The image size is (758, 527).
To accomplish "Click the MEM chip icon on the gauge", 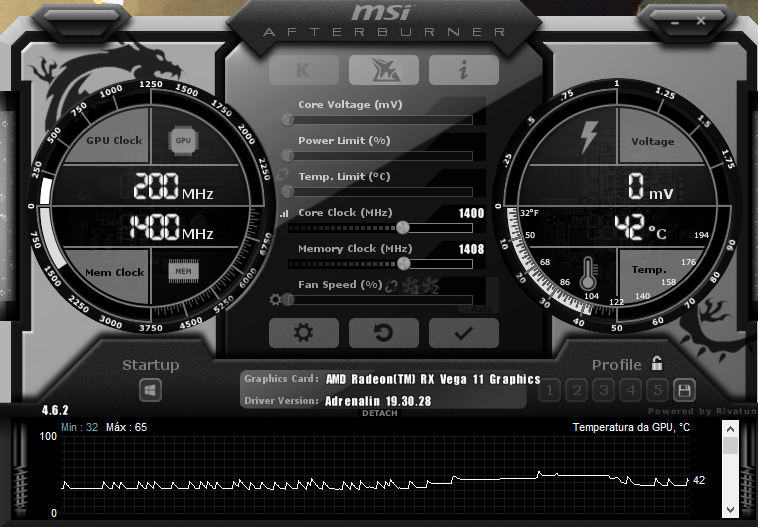I will point(183,271).
